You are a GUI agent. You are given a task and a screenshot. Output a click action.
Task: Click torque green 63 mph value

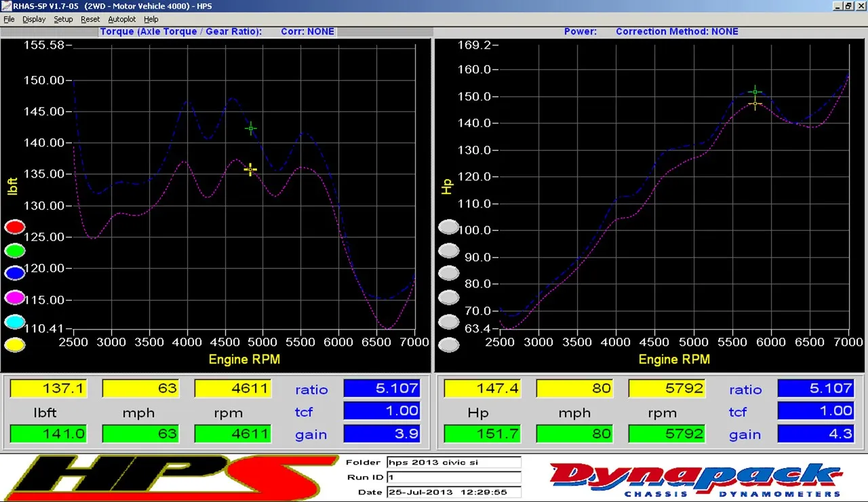[140, 434]
